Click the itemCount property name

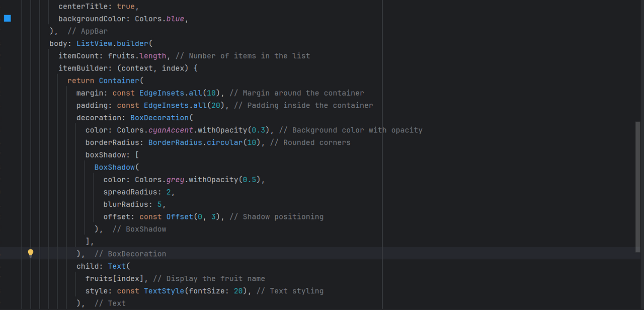tap(78, 56)
